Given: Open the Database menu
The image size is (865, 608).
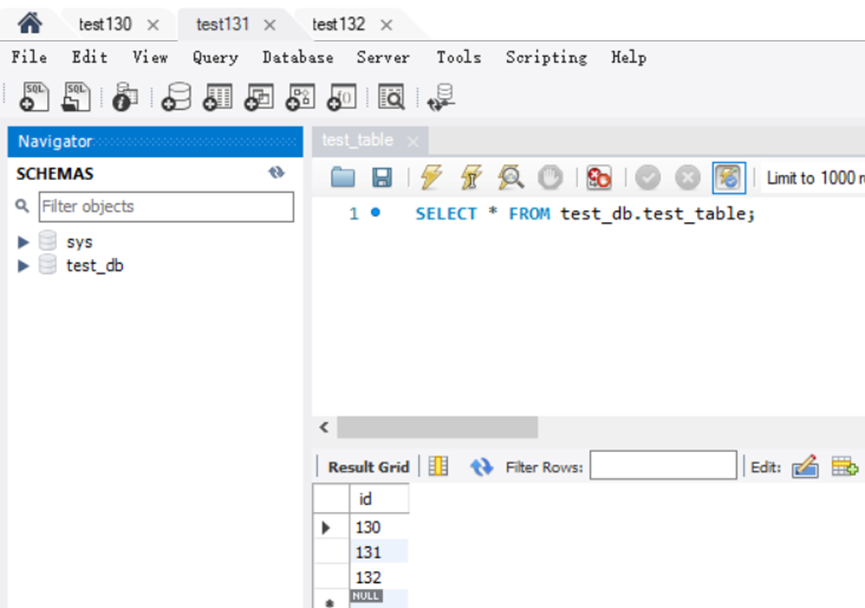Looking at the screenshot, I should (297, 58).
